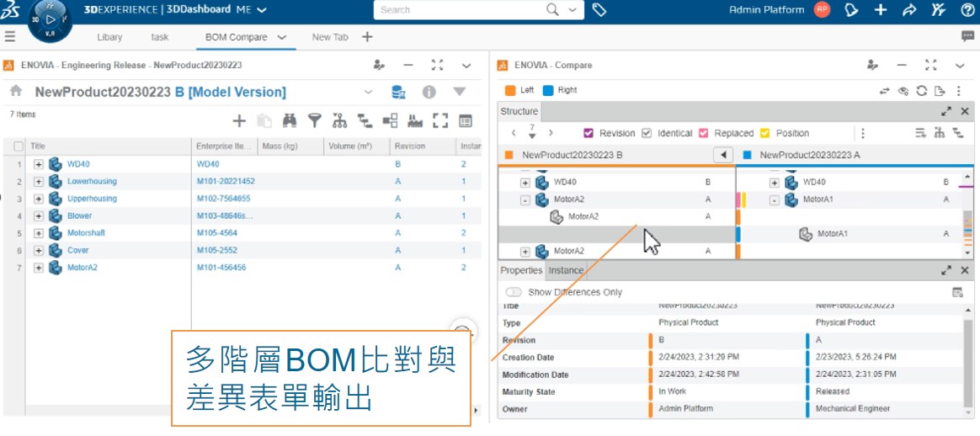Screen dimensions: 980x436
Task: Open the Motorshaft link
Action: [86, 233]
